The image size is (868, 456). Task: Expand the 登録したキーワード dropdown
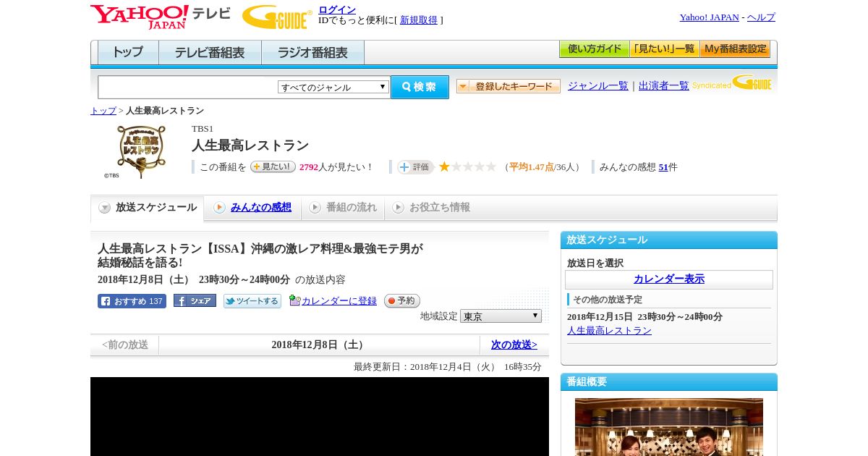tap(509, 86)
